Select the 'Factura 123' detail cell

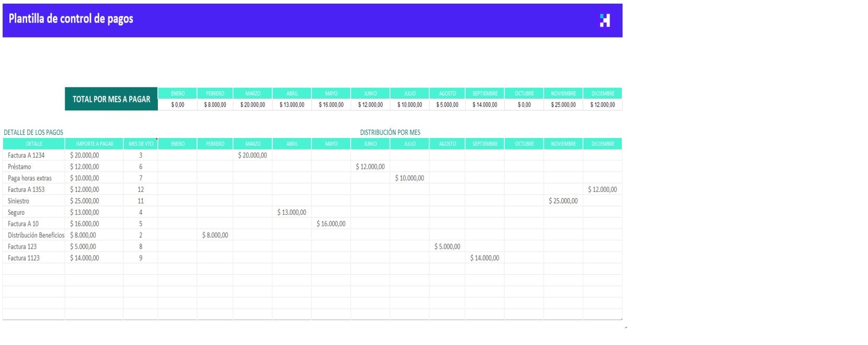(x=34, y=247)
